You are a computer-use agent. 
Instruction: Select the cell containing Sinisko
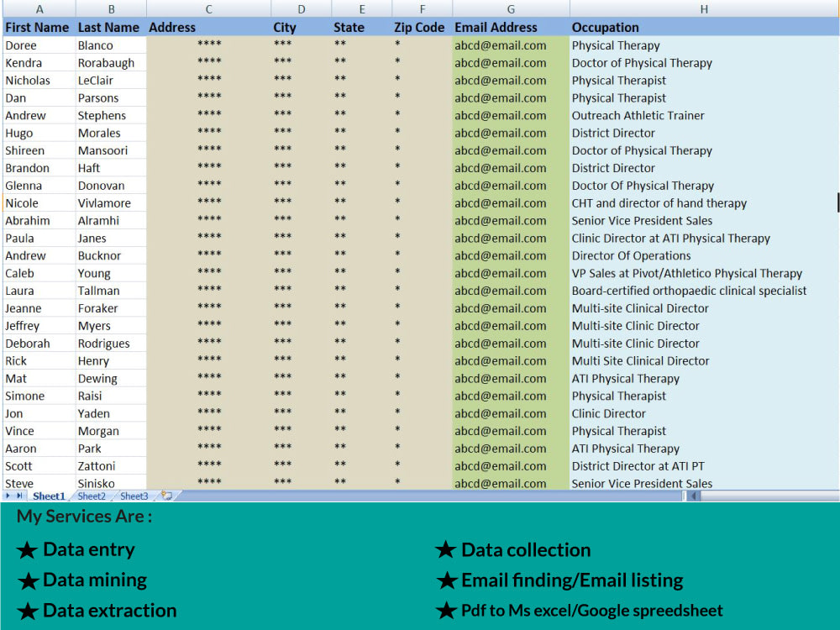click(x=111, y=483)
